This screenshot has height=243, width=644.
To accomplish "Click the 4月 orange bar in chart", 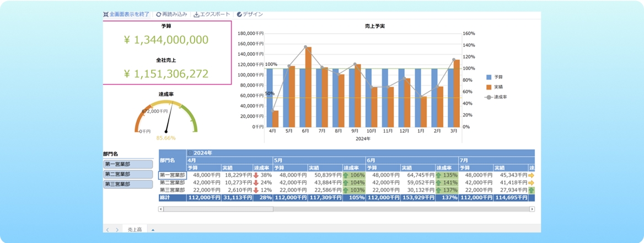I will (276, 119).
